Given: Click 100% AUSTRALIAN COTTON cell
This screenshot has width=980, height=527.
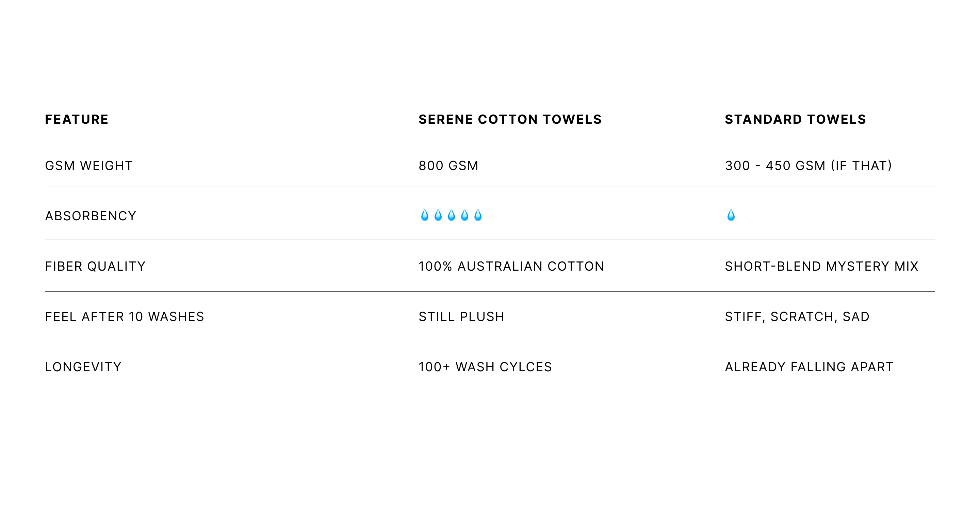Looking at the screenshot, I should click(511, 266).
